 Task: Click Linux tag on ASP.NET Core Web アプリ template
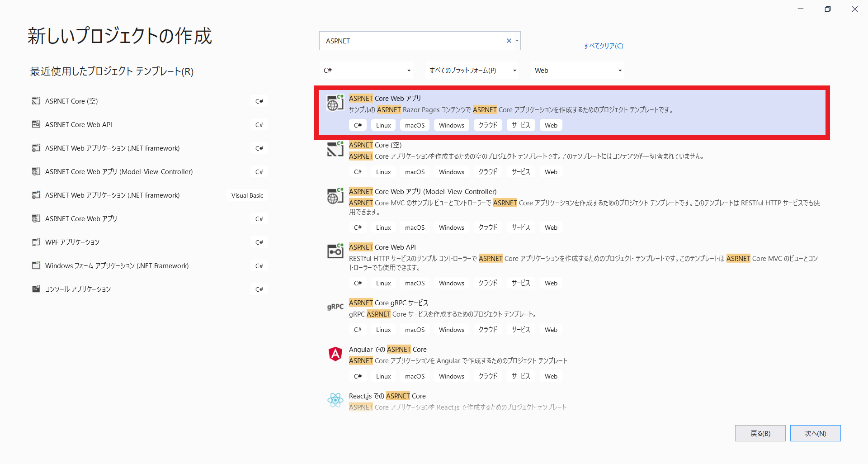pyautogui.click(x=383, y=125)
